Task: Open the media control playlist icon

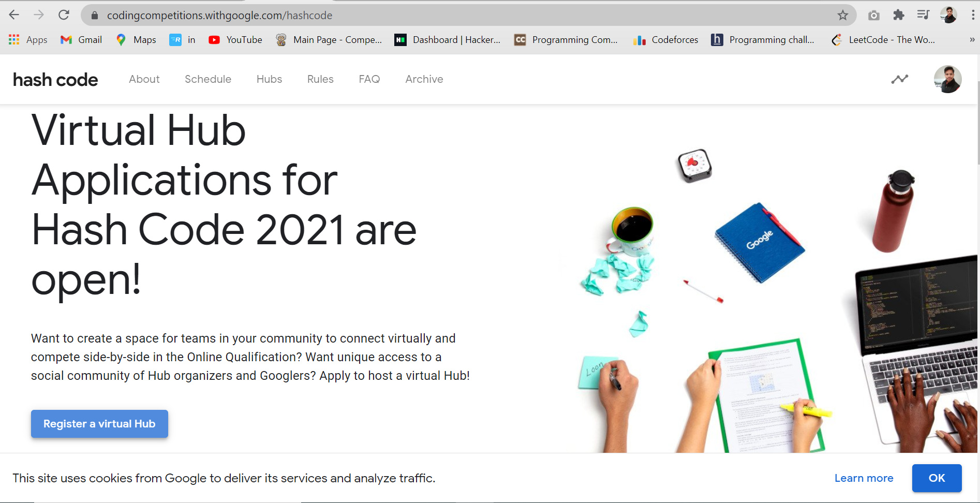Action: point(923,15)
